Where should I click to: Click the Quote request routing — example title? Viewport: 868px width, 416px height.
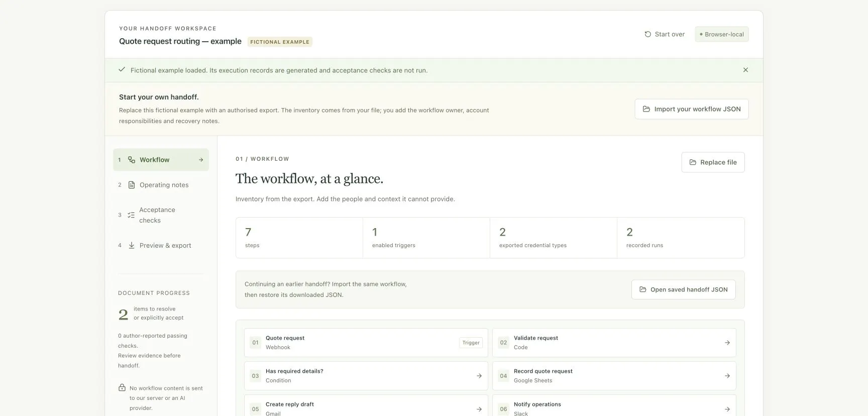180,41
